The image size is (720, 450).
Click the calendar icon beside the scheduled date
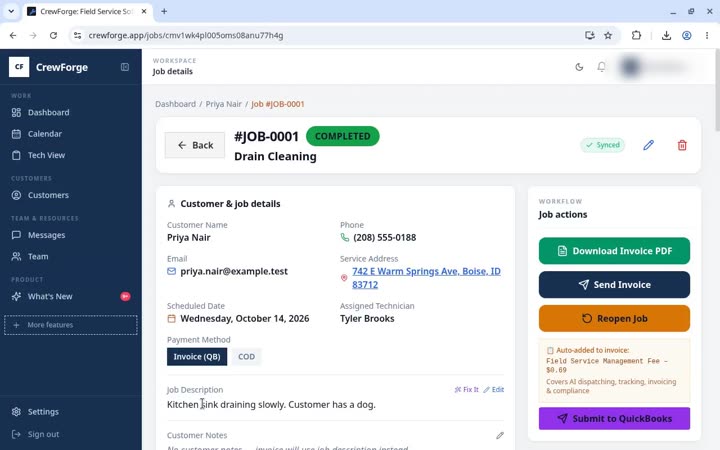pos(171,319)
